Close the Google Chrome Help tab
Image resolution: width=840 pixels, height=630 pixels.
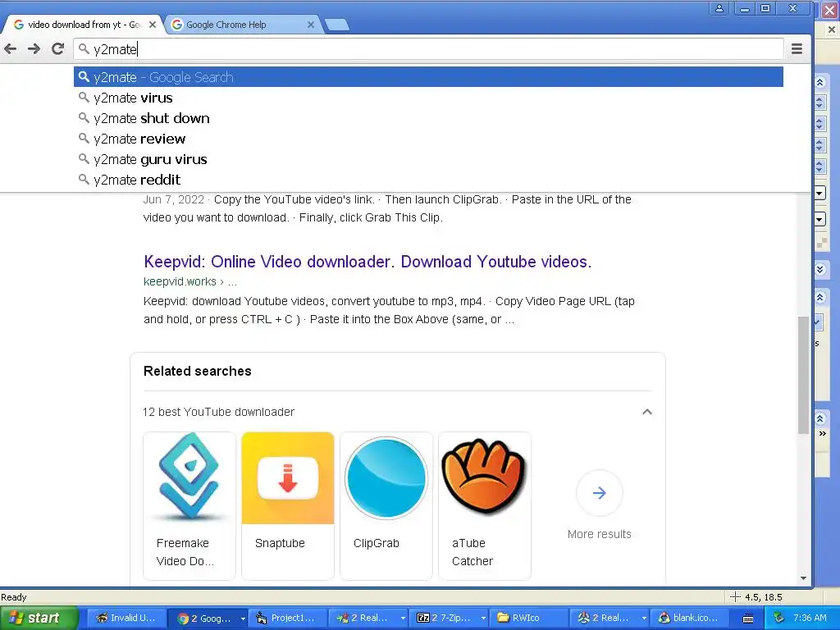tap(311, 25)
